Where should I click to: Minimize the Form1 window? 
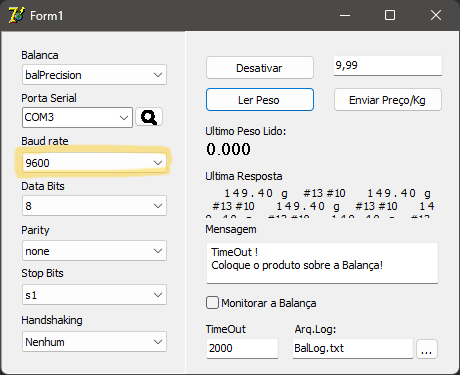(345, 15)
